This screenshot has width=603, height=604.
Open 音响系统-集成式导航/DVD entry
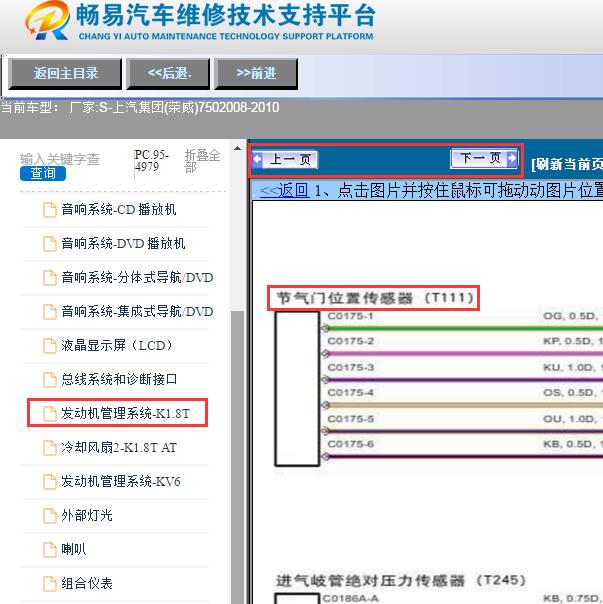[137, 311]
